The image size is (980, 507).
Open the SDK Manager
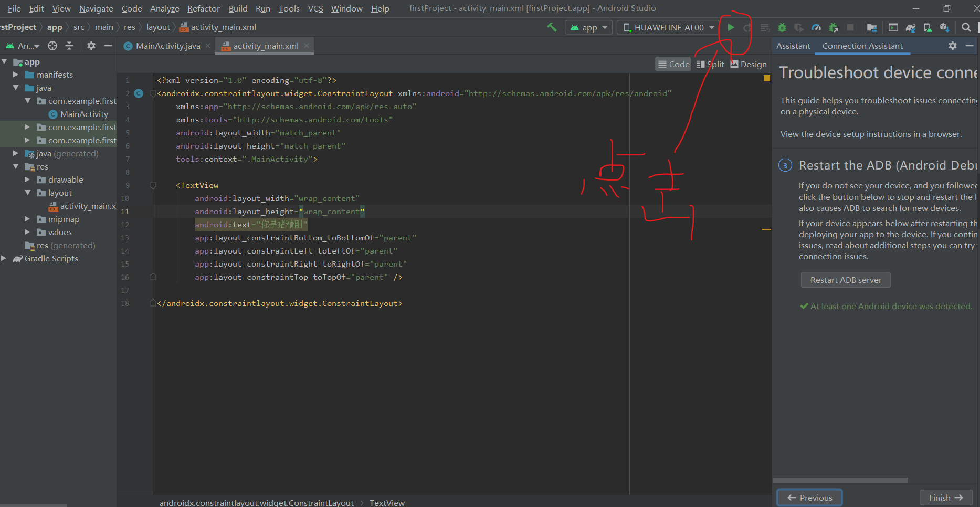pos(945,27)
